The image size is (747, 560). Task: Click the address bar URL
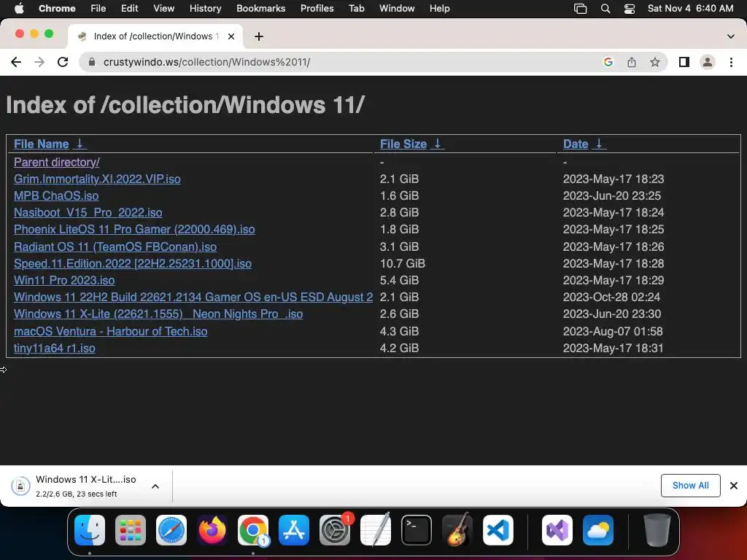coord(206,62)
